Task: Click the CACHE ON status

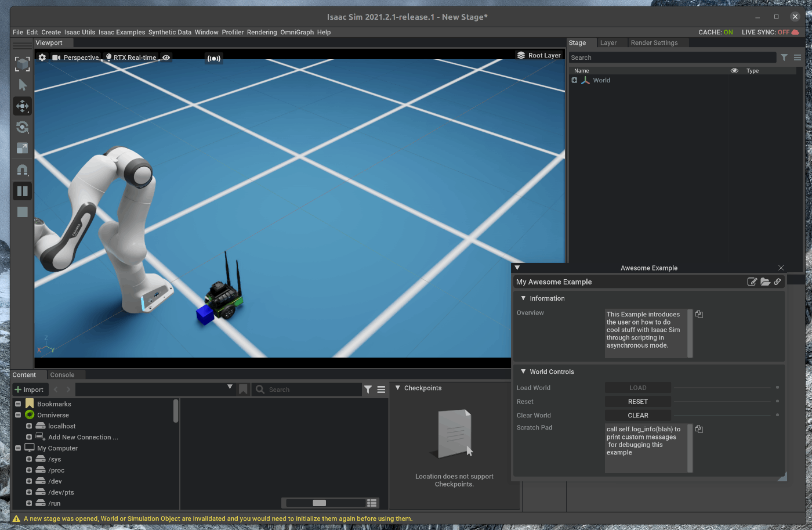Action: click(716, 33)
